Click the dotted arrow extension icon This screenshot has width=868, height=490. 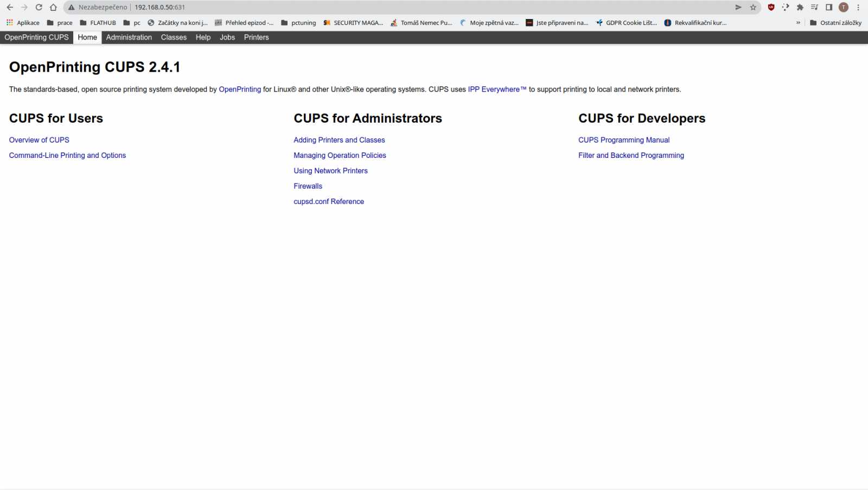click(786, 7)
